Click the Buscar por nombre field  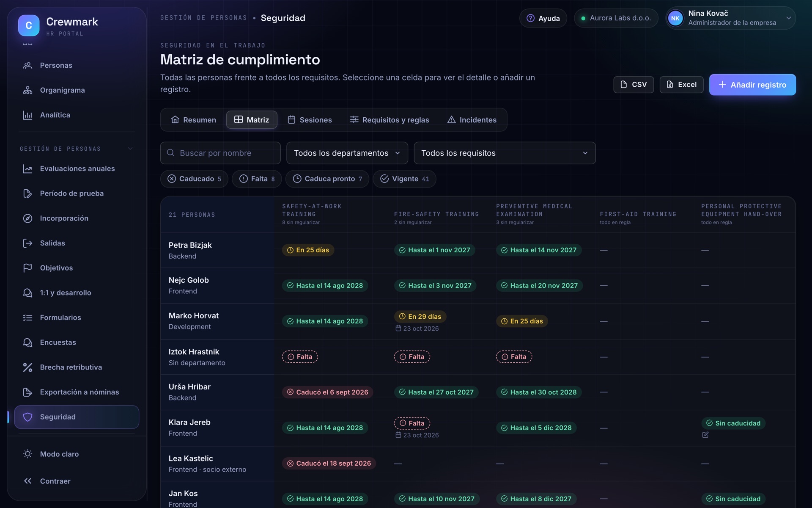pos(220,153)
